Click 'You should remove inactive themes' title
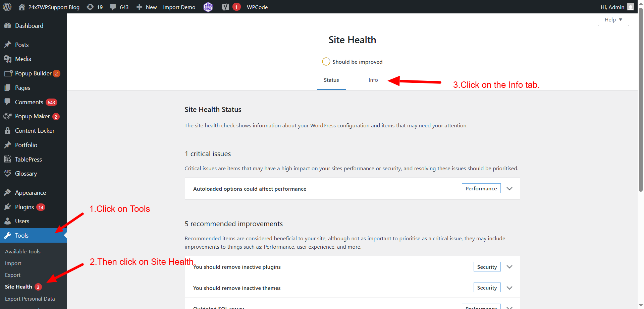This screenshot has height=309, width=644. (x=237, y=288)
